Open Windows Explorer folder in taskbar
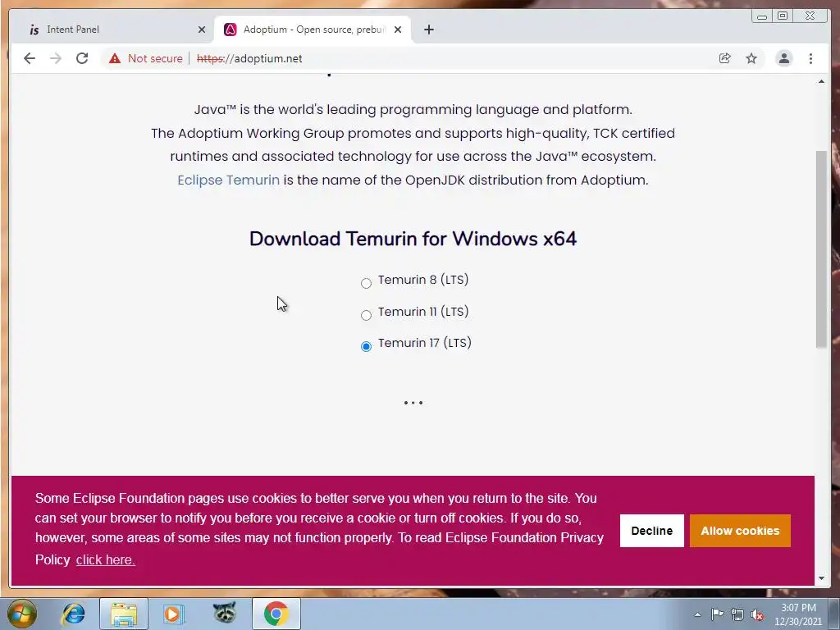This screenshot has height=630, width=840. (124, 614)
